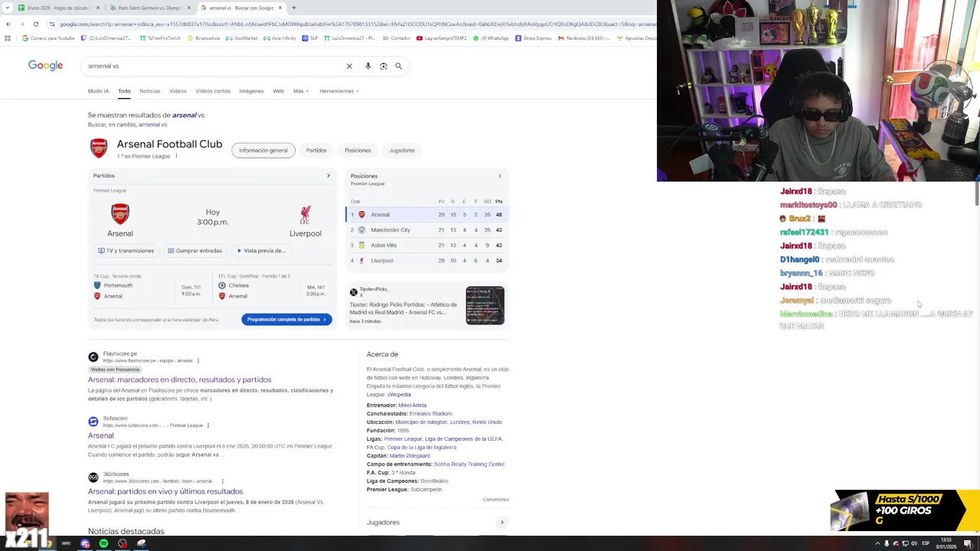Screen dimensions: 980x551
Task: Switch to the Videos cortos tab
Action: pos(213,91)
